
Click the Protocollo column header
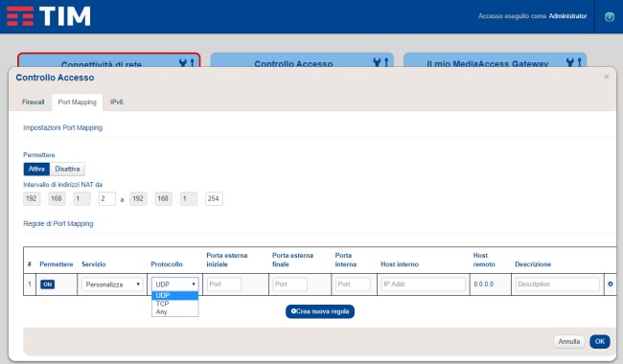(x=167, y=264)
